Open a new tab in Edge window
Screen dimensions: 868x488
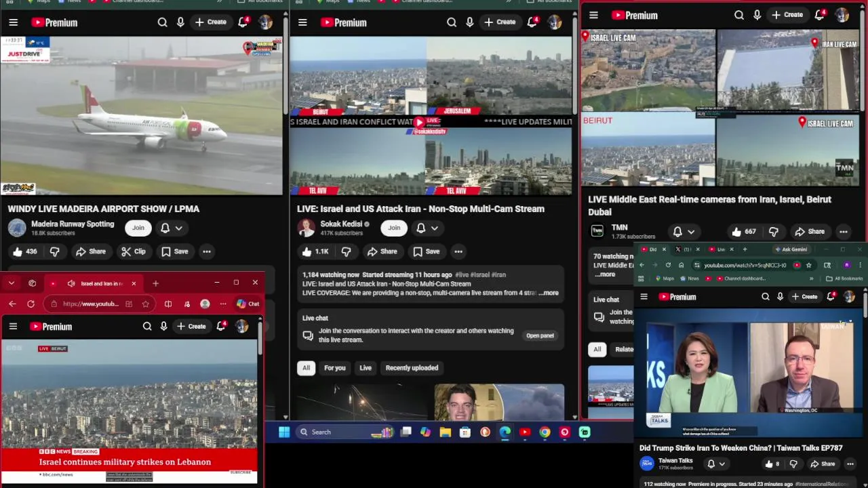coord(155,283)
